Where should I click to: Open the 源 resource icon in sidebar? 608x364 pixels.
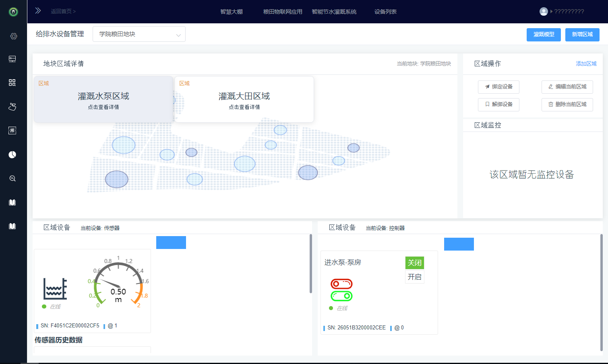click(x=12, y=130)
